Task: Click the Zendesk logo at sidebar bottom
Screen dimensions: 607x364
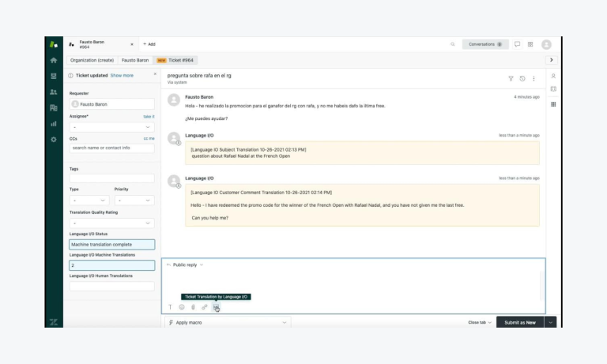Action: click(x=54, y=322)
